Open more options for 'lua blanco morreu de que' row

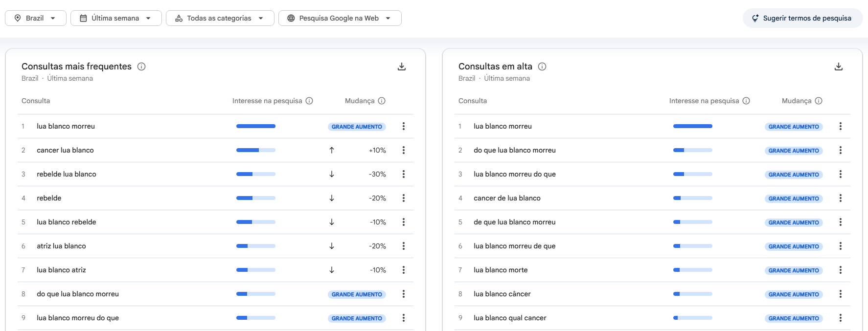tap(841, 246)
